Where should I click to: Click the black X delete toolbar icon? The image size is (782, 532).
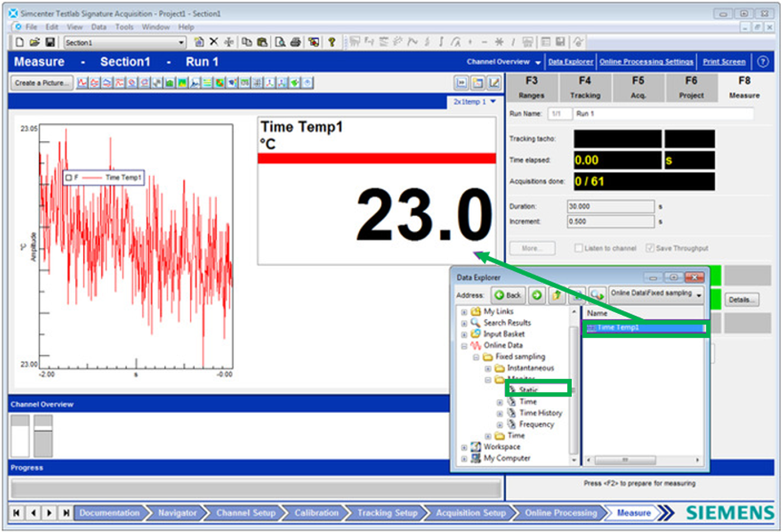pyautogui.click(x=214, y=42)
